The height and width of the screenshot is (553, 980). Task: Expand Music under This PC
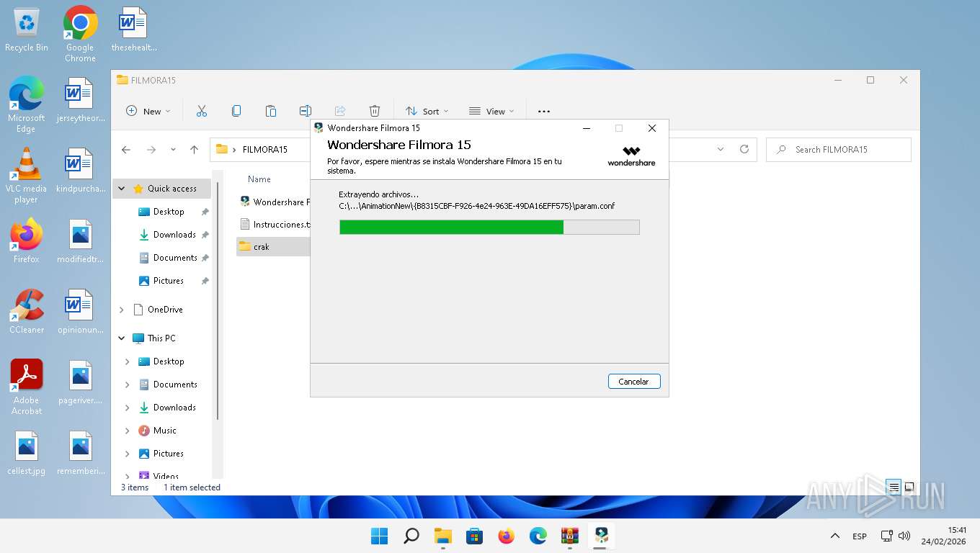128,431
